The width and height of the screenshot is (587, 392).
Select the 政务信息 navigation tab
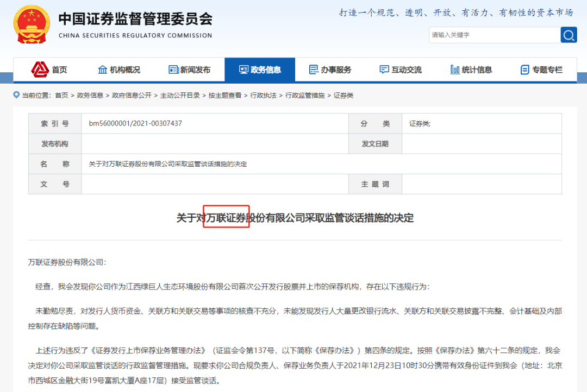click(x=260, y=69)
